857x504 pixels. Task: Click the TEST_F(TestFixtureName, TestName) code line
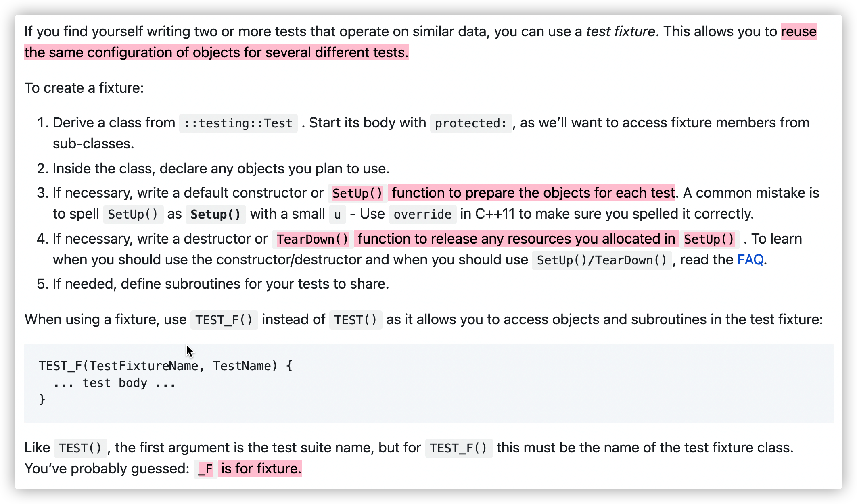(x=165, y=366)
